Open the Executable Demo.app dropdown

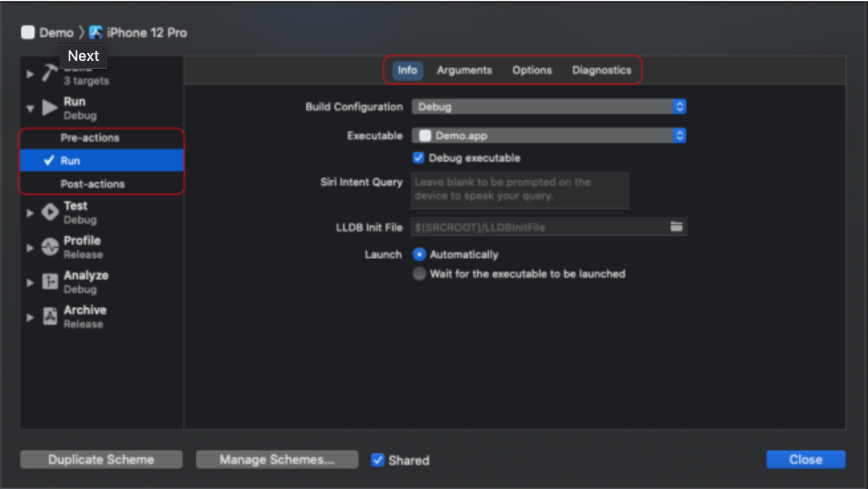click(549, 136)
